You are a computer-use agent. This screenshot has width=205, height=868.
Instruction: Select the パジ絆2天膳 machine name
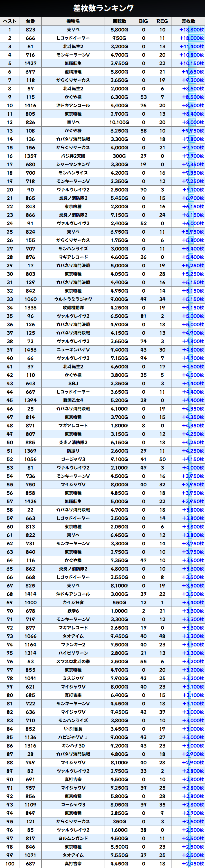[73, 156]
